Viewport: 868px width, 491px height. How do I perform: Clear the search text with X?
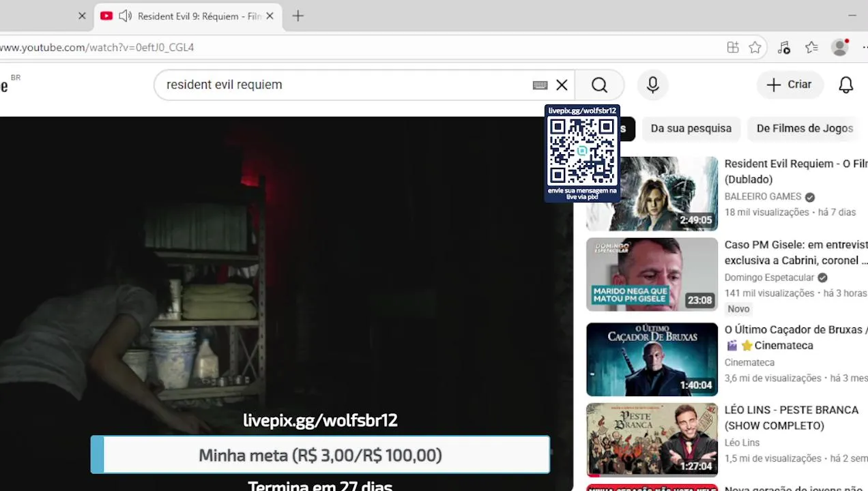coord(562,85)
